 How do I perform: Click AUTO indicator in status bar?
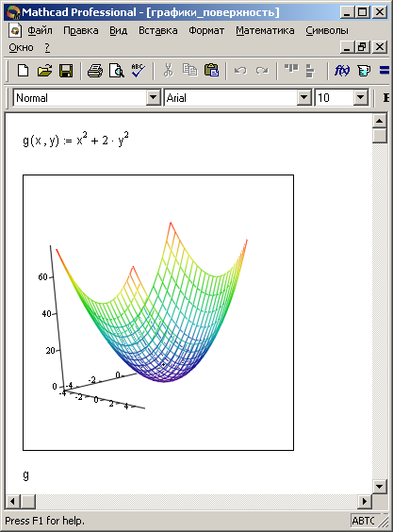click(x=363, y=520)
